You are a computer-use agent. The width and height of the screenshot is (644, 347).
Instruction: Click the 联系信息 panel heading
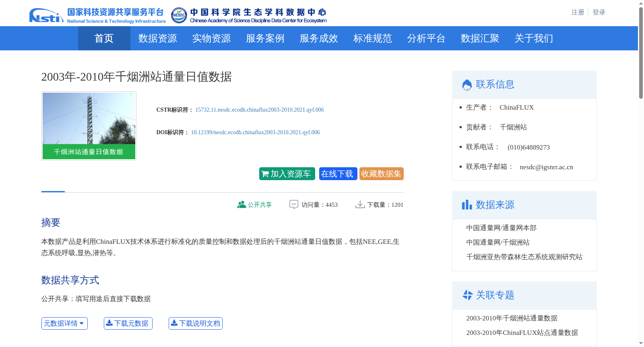click(x=495, y=85)
